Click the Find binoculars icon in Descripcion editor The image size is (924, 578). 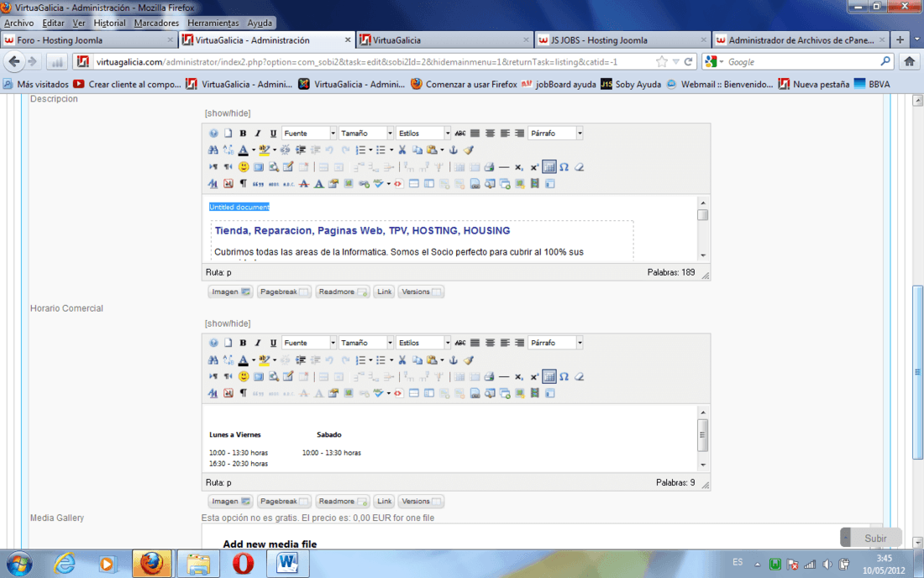pos(213,150)
